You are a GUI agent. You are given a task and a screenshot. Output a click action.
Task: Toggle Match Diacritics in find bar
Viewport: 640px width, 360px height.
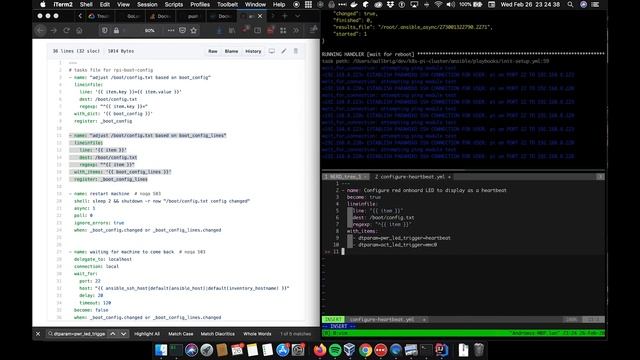[x=218, y=334]
